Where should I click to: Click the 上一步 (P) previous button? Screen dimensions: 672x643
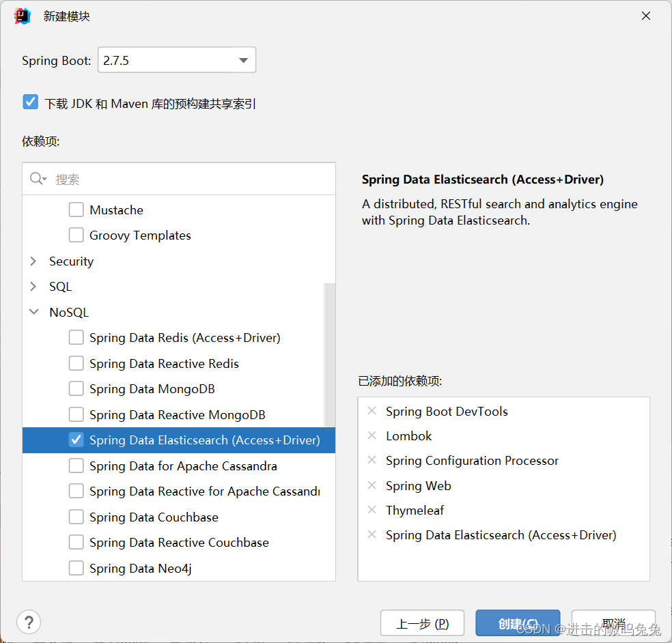(422, 623)
